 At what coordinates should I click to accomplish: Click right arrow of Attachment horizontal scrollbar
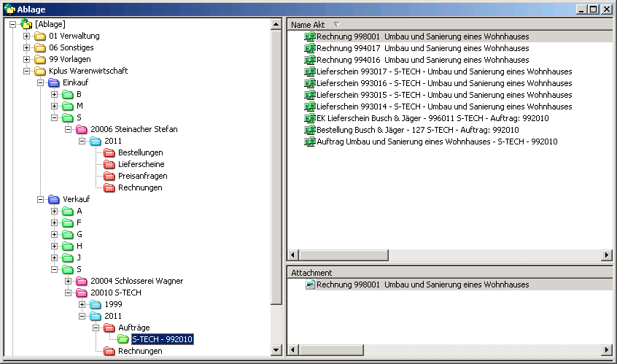607,349
